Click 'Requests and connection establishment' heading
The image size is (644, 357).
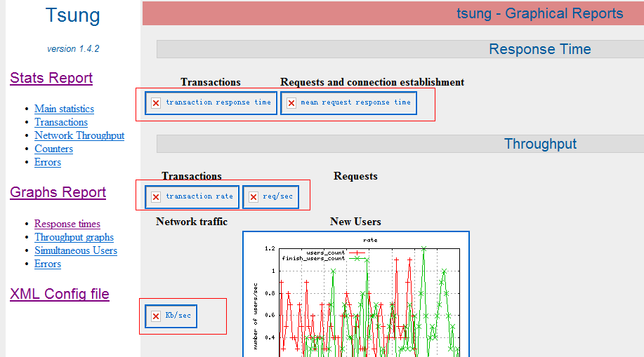click(372, 82)
